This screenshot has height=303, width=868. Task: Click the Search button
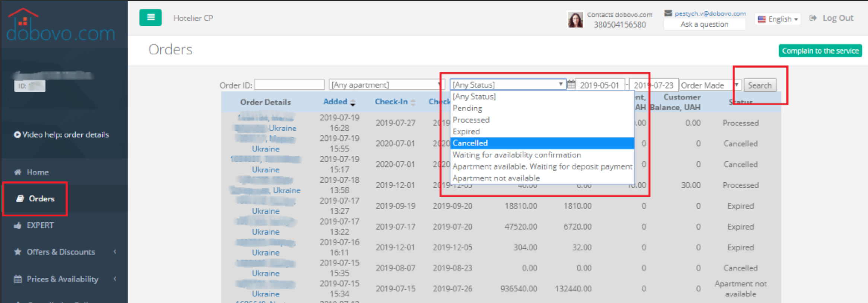[x=760, y=85]
